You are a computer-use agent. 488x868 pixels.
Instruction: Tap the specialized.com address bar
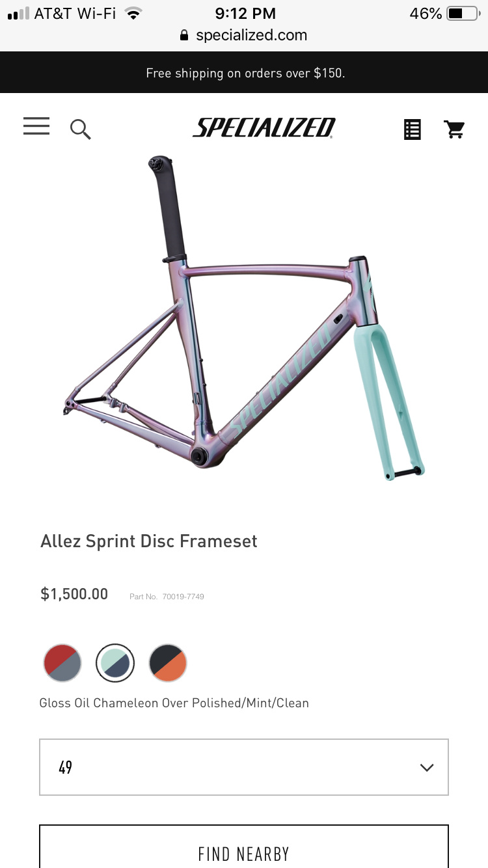click(244, 35)
